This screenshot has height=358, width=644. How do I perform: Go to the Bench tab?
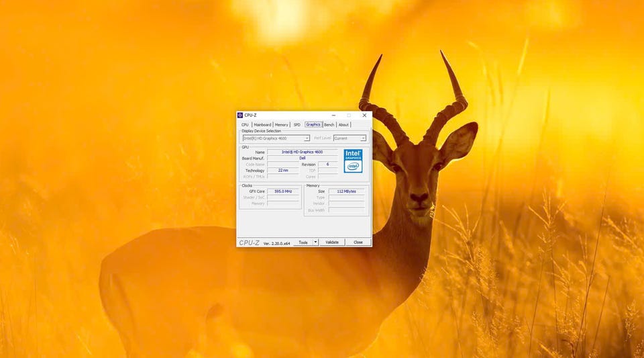click(329, 124)
